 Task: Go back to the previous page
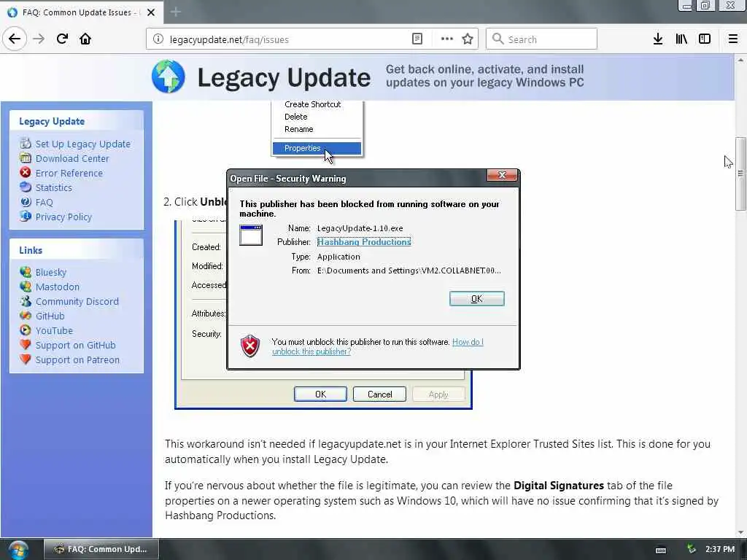point(15,39)
